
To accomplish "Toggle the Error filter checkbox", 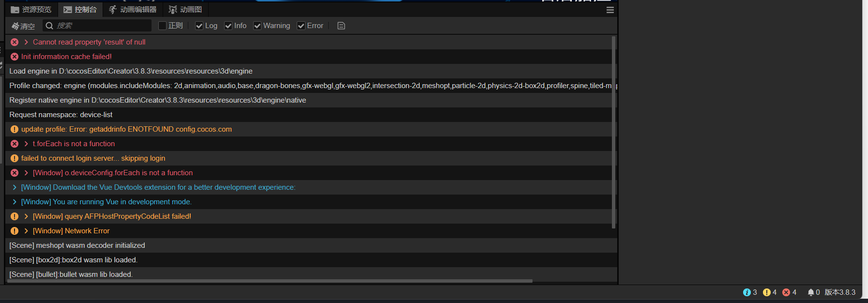I will [x=301, y=26].
